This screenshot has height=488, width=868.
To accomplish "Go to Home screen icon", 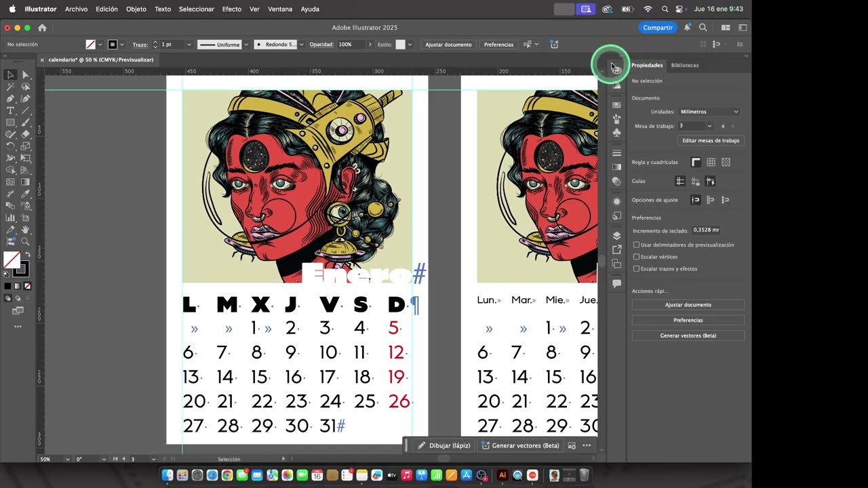I will pos(42,28).
